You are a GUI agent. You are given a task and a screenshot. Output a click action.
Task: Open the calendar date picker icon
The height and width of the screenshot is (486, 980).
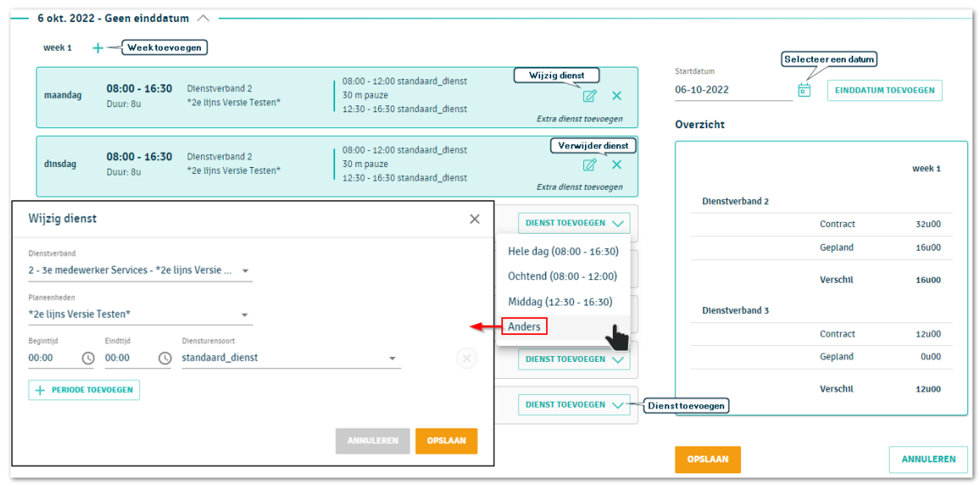[x=804, y=89]
